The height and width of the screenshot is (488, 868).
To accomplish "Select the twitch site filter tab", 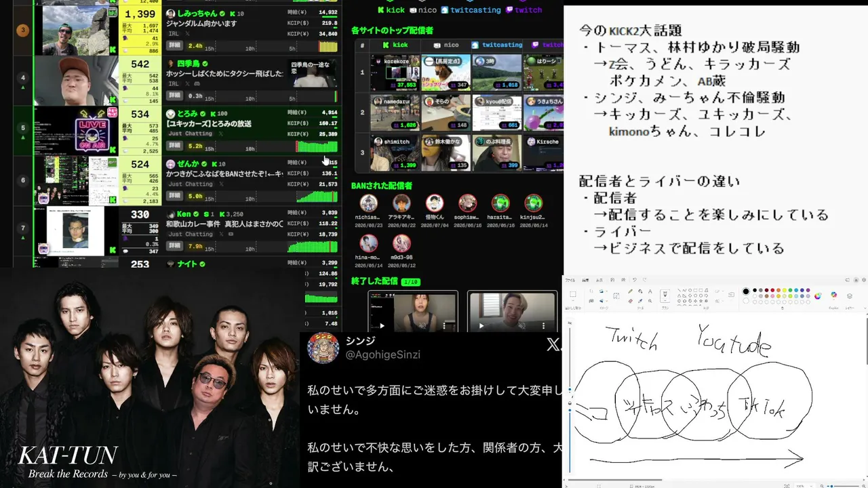I will (x=524, y=10).
